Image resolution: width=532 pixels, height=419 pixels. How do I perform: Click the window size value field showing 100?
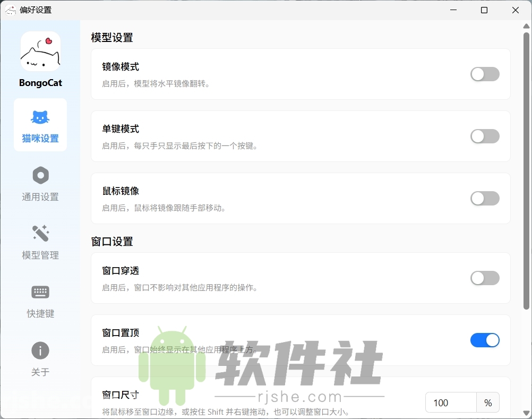[451, 403]
